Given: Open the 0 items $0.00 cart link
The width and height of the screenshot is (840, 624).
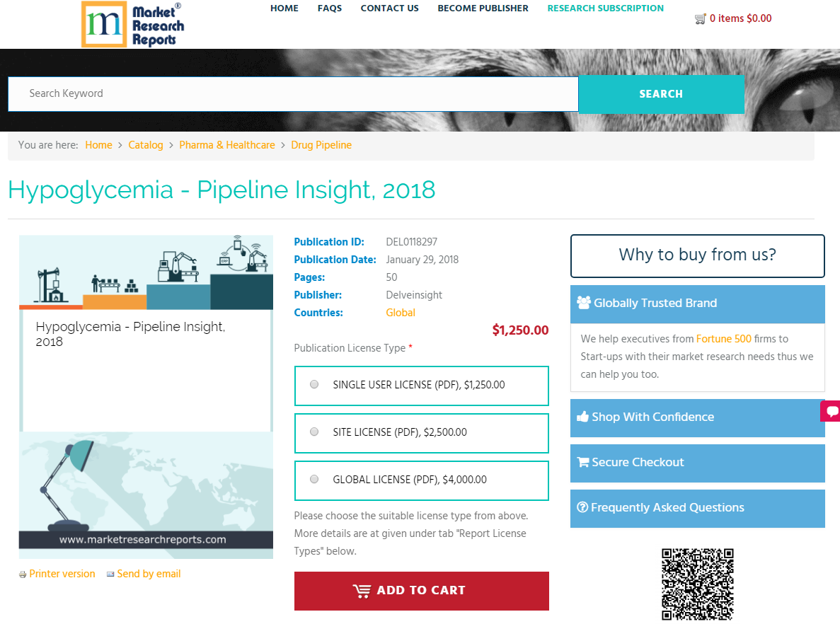Looking at the screenshot, I should point(740,18).
